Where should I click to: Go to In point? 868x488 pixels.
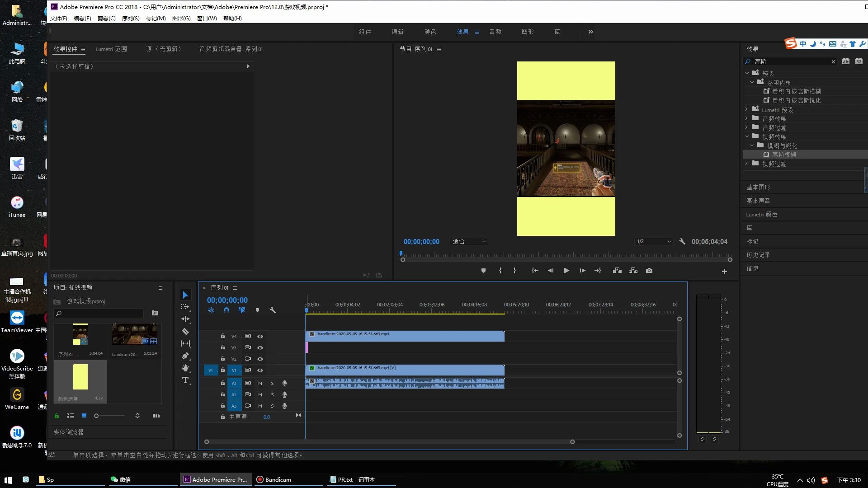coord(535,271)
